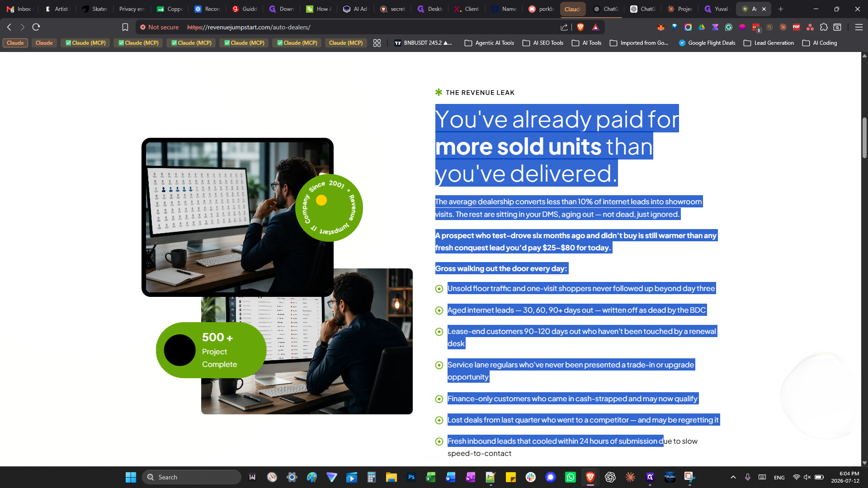Click the Brave Rewards triangle icon
Viewport: 868px width, 488px height.
pos(596,27)
